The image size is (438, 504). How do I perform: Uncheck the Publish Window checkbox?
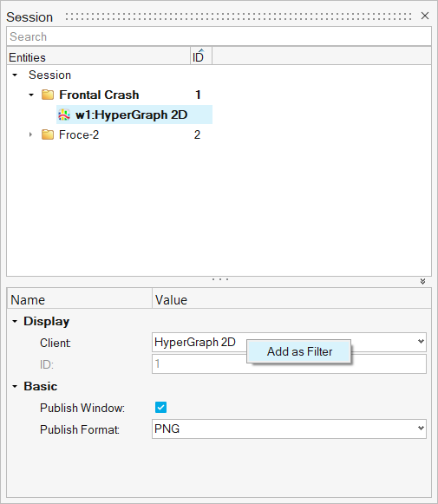click(x=160, y=407)
